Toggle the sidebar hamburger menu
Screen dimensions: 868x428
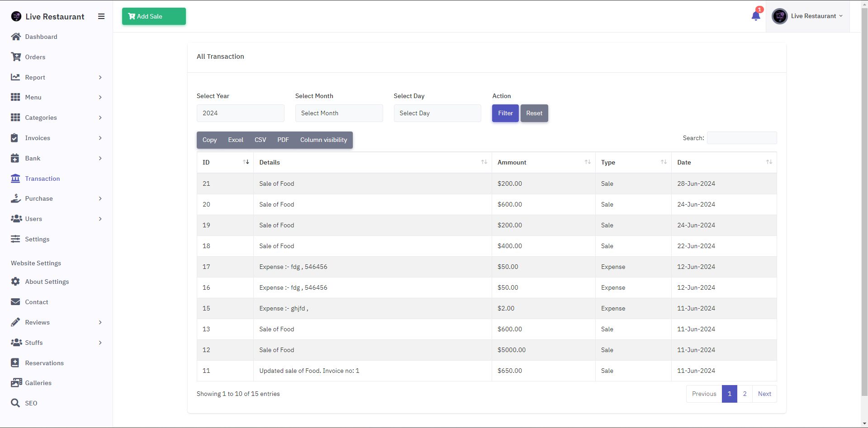tap(101, 16)
